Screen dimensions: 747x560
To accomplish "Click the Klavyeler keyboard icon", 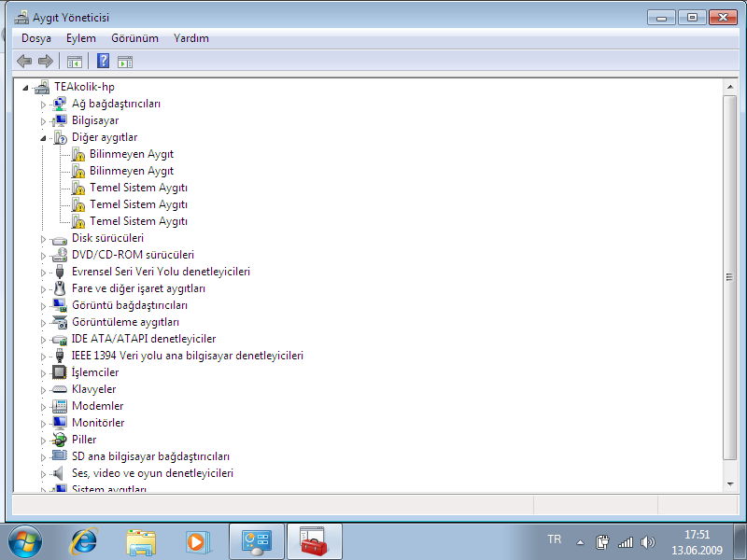I will tap(60, 389).
